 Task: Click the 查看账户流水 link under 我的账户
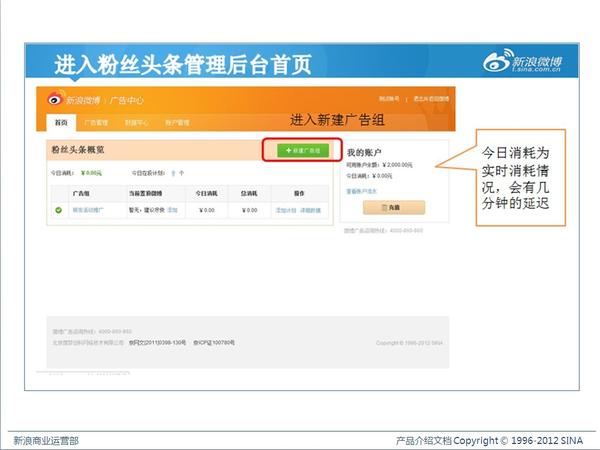[x=362, y=191]
